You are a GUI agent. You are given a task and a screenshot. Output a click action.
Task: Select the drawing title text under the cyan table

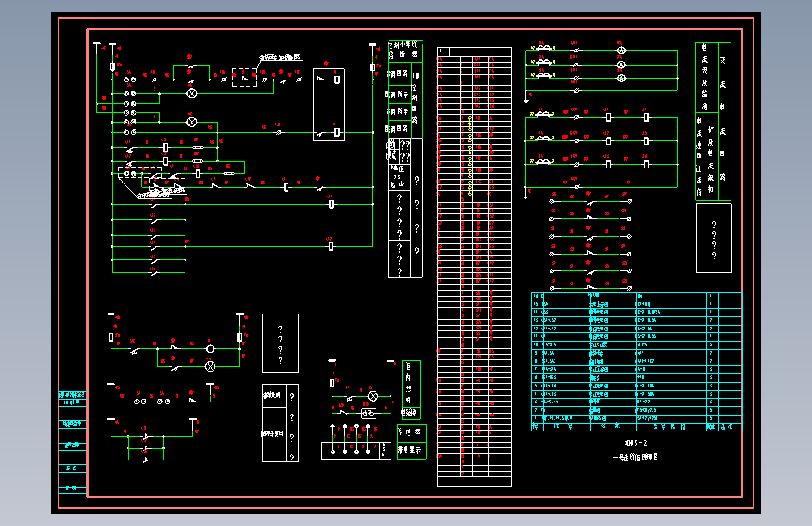click(x=635, y=457)
